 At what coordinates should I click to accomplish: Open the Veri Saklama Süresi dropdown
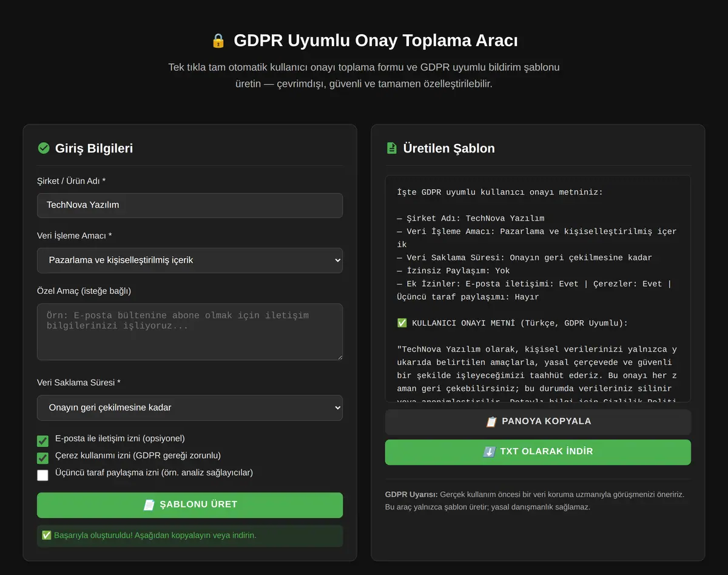[x=190, y=407]
